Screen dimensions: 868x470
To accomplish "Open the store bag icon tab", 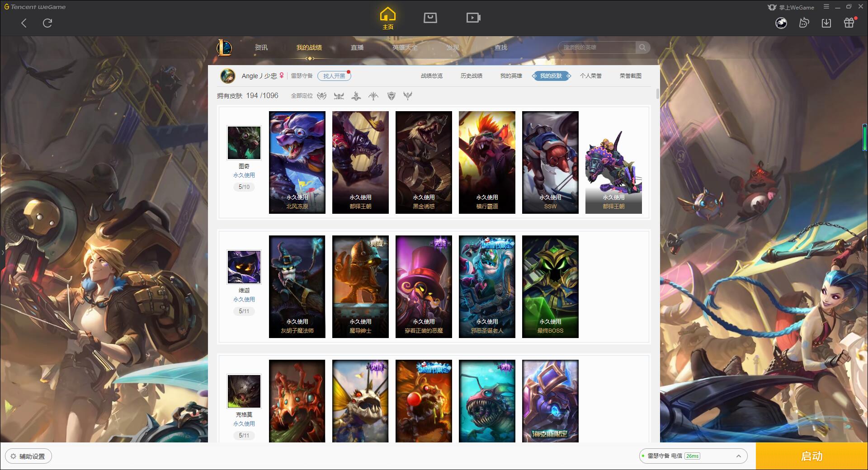I will point(430,18).
